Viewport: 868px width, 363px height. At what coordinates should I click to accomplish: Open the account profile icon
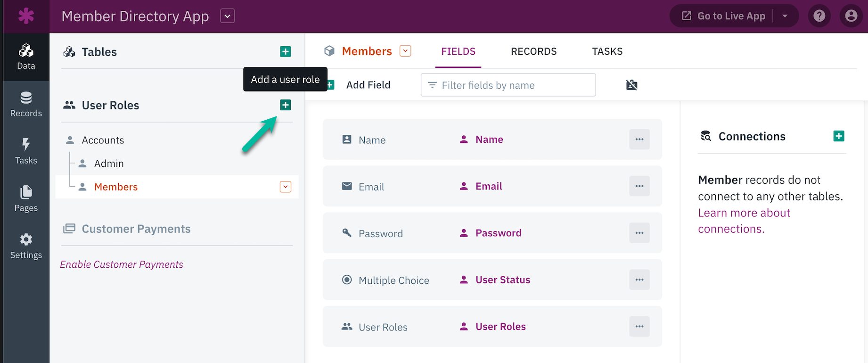[x=851, y=16]
